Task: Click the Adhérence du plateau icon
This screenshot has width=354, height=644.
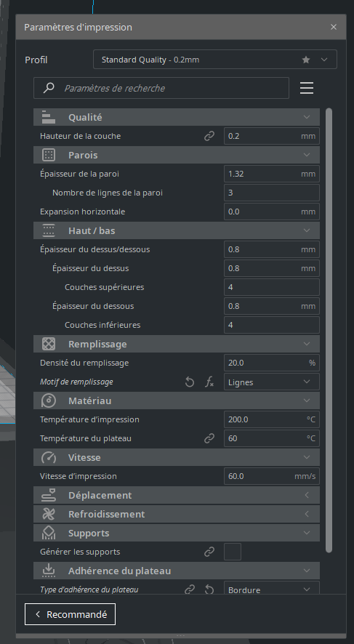Action: click(x=49, y=571)
